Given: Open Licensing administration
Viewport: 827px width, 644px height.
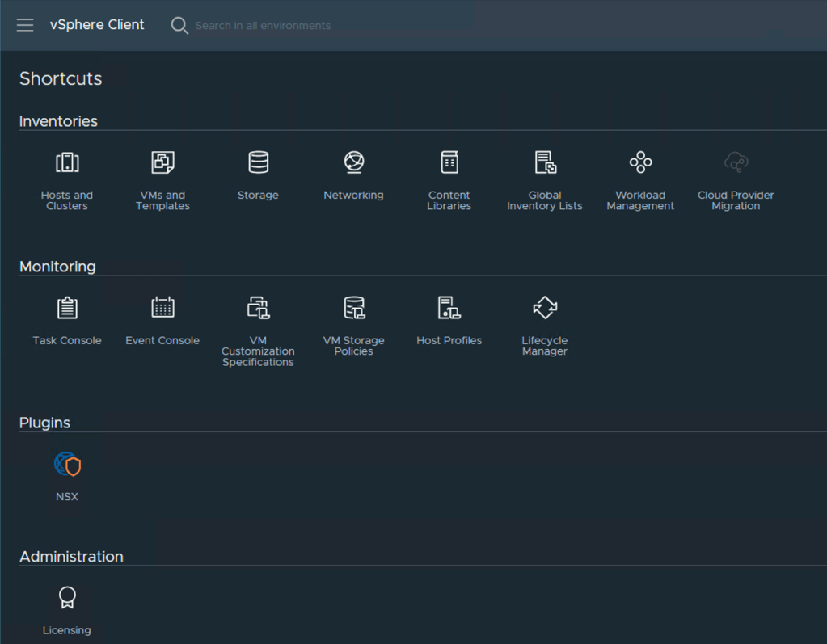Looking at the screenshot, I should click(67, 599).
